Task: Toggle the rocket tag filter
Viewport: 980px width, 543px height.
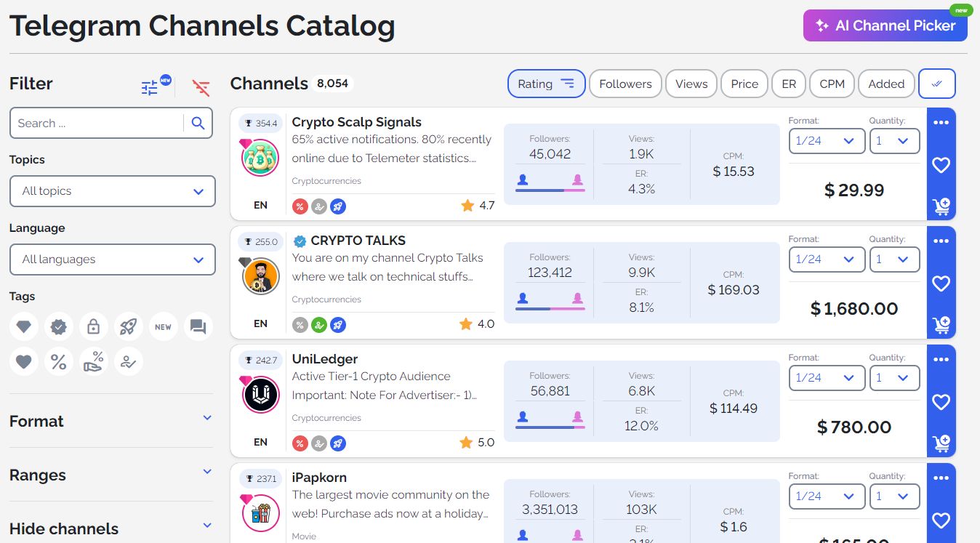Action: (129, 327)
